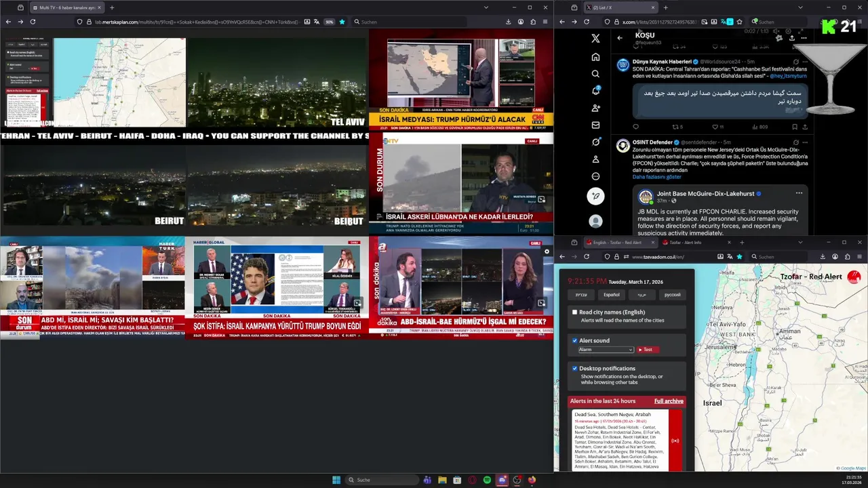868x488 pixels.
Task: Click the NTV Son Durum video tile
Action: (461, 184)
